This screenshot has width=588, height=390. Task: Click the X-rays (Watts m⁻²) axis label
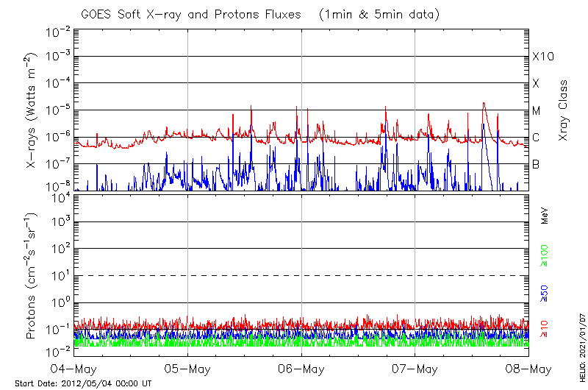pyautogui.click(x=32, y=110)
